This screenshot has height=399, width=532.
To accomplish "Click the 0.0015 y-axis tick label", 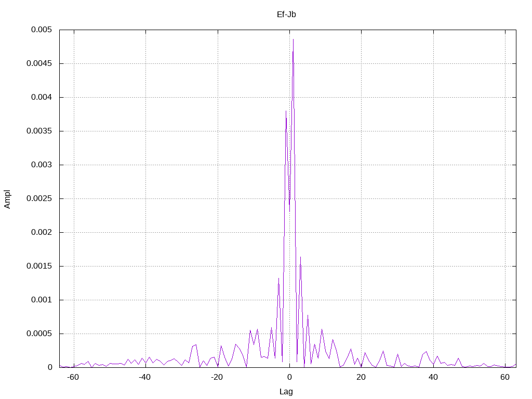I will click(39, 266).
